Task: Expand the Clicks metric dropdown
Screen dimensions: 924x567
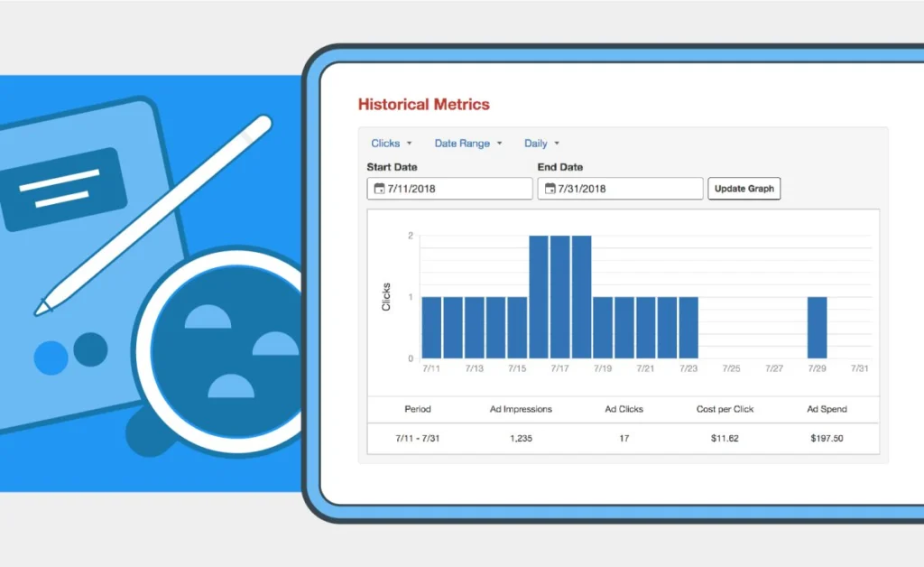Action: pyautogui.click(x=389, y=143)
